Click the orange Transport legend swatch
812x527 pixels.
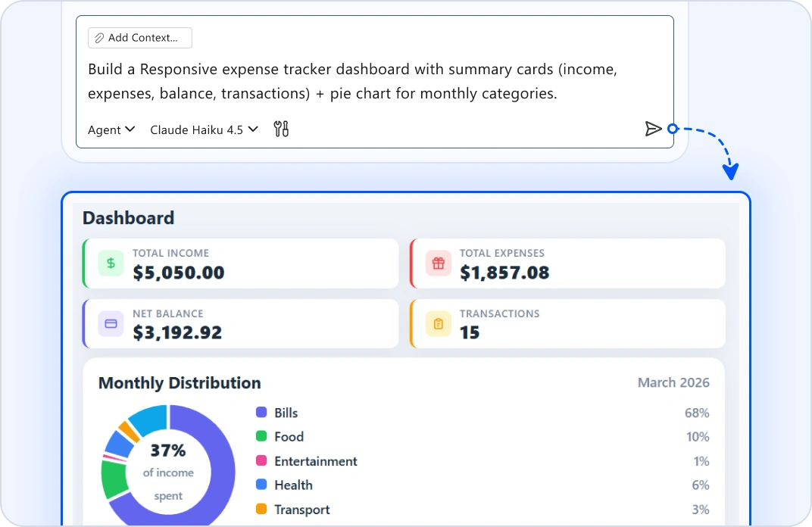[261, 508]
